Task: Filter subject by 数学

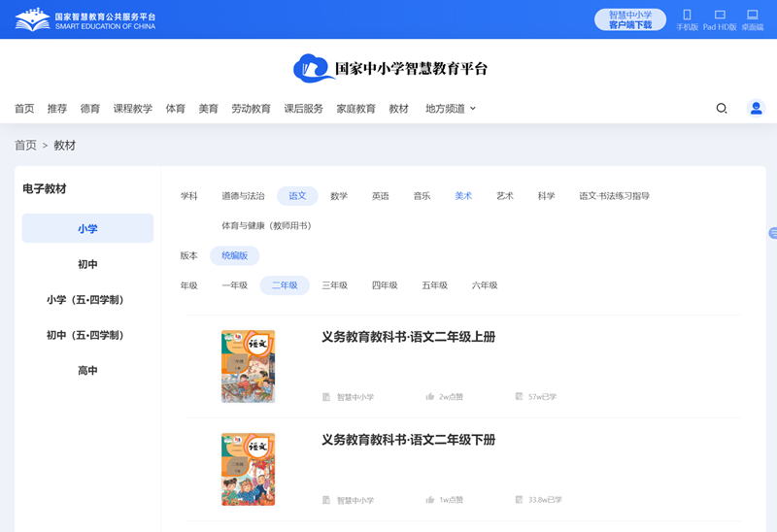Action: [339, 196]
